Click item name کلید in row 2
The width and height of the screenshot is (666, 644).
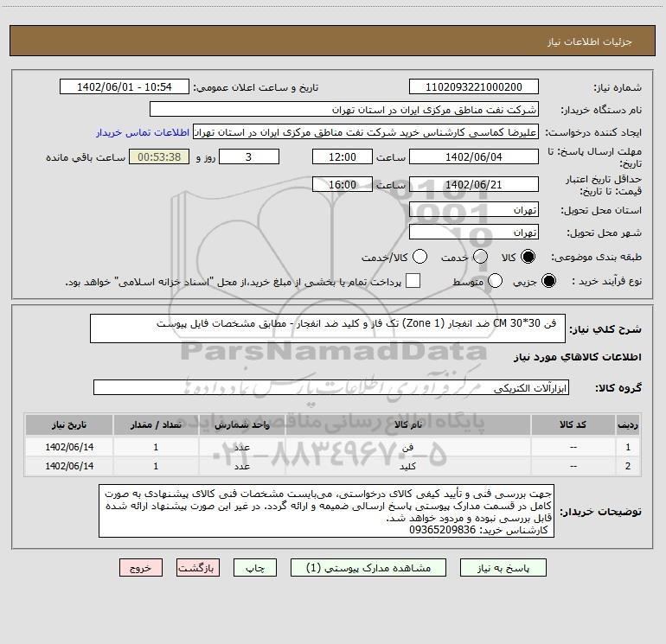tap(407, 466)
